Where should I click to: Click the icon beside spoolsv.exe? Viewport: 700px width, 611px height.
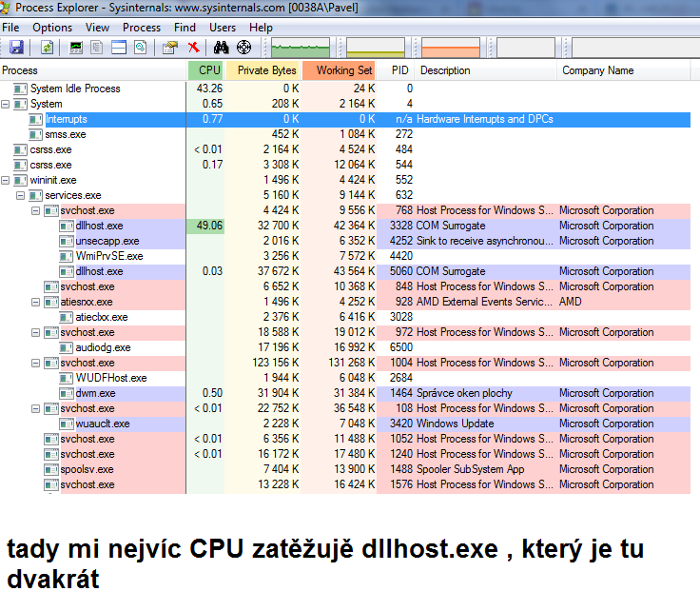51,469
